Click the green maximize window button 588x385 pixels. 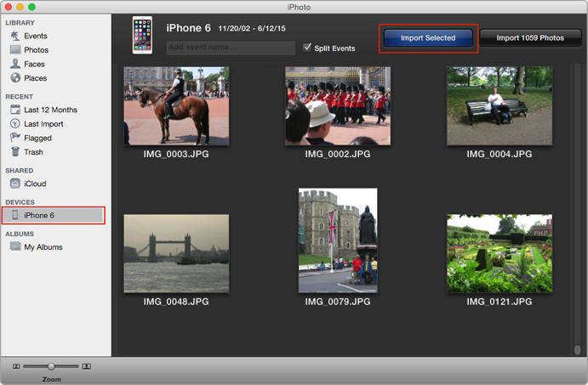[x=32, y=6]
